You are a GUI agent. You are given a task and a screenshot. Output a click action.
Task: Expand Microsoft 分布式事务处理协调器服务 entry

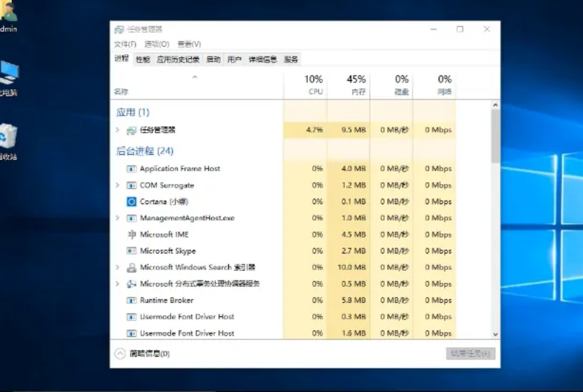[x=118, y=283]
